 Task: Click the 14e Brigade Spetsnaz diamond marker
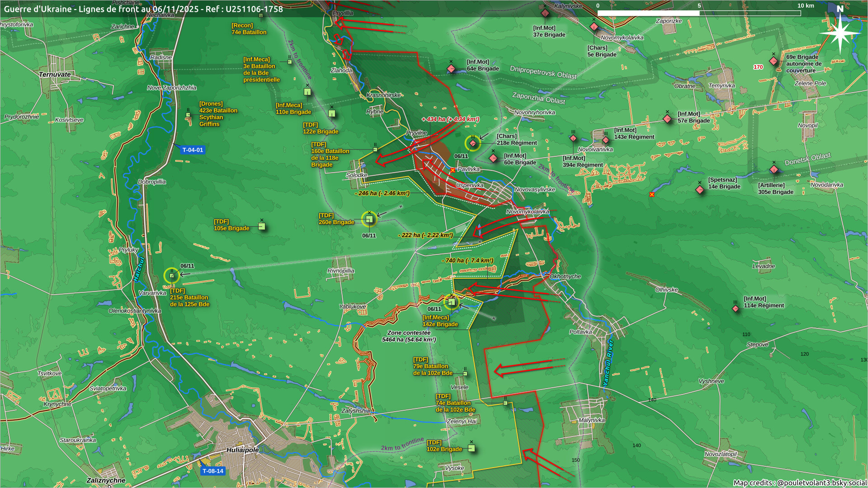click(x=700, y=190)
